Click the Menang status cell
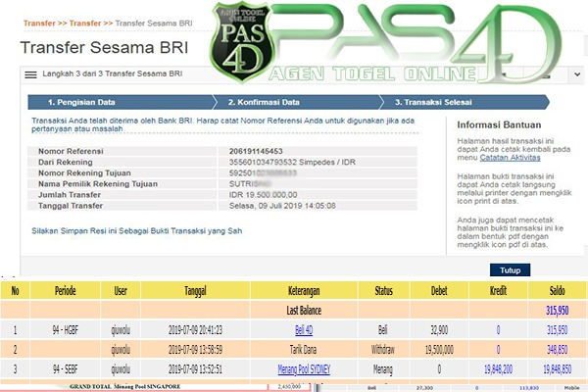This screenshot has width=588, height=392. [383, 369]
